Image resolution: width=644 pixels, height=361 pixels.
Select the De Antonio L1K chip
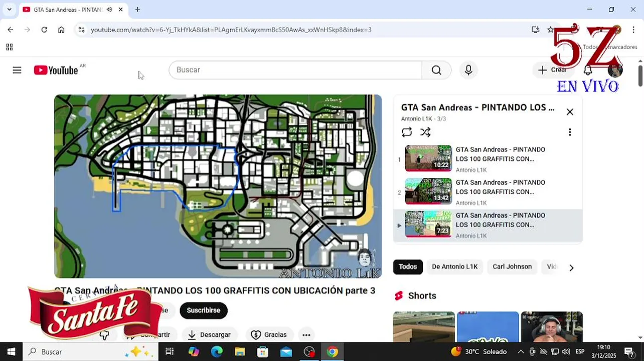(x=455, y=267)
